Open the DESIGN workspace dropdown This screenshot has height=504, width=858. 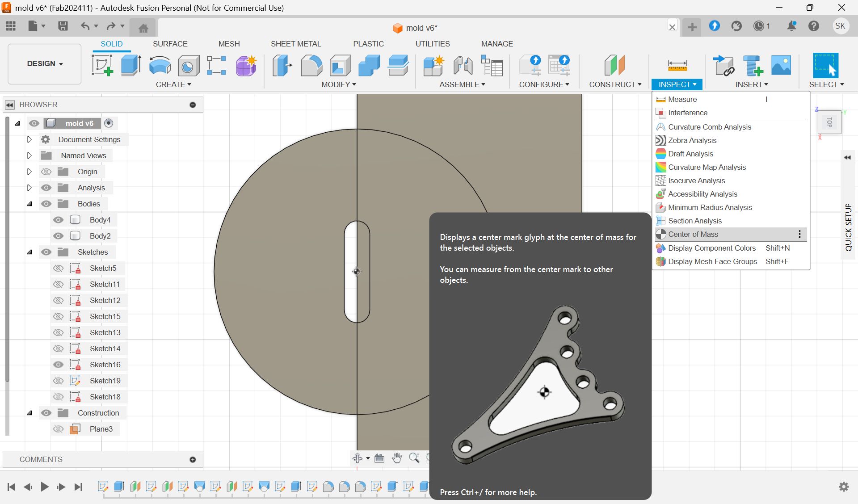45,63
